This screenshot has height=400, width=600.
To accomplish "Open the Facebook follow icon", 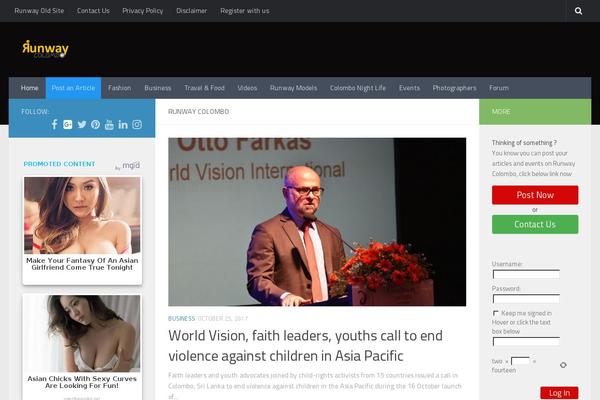I will (54, 124).
